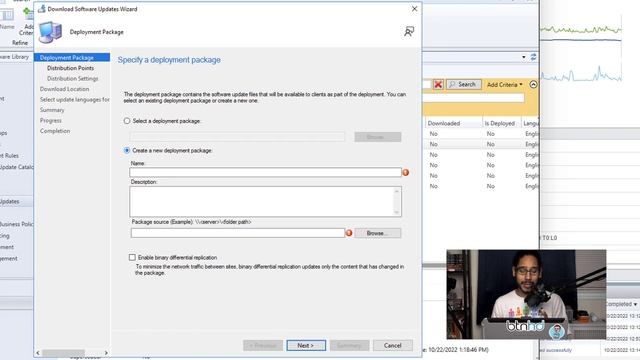640x360 pixels.
Task: Select 'Select update languages' wizard step
Action: [74, 100]
